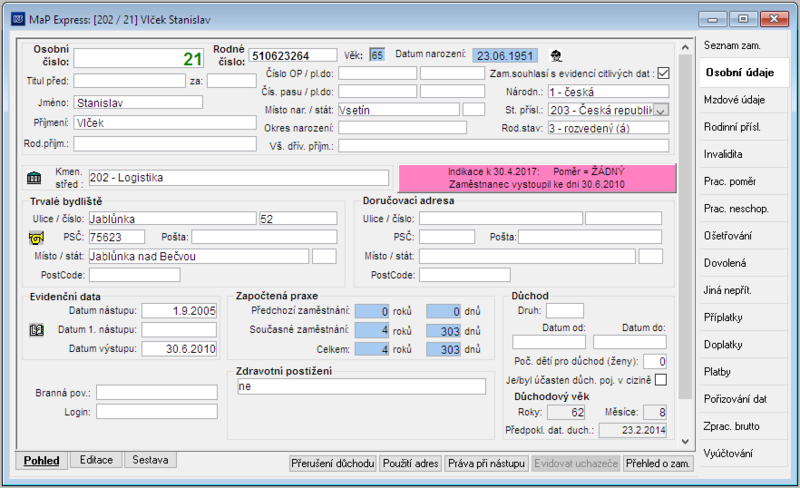Screen dimensions: 800x488
Task: Click the scroll up arrow of the form
Action: tap(685, 47)
